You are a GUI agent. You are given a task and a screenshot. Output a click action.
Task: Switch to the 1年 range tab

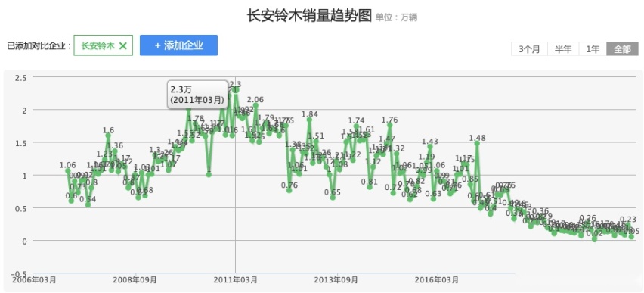(593, 49)
